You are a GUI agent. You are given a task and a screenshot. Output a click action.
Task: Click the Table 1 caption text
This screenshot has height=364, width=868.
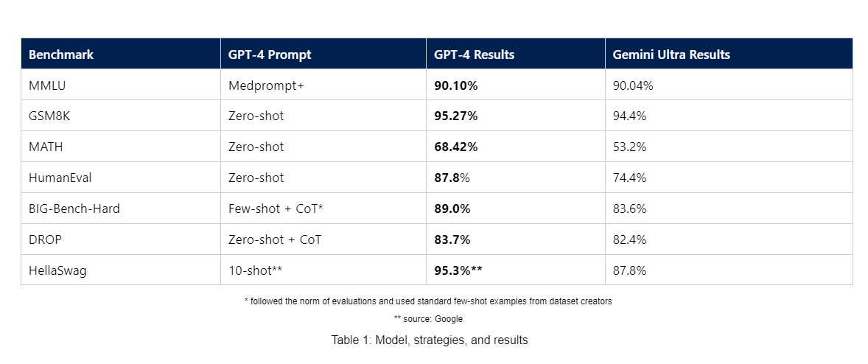[x=430, y=340]
